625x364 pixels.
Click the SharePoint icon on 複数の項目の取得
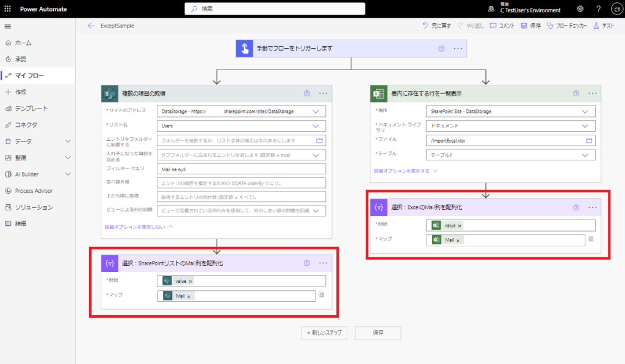(110, 93)
